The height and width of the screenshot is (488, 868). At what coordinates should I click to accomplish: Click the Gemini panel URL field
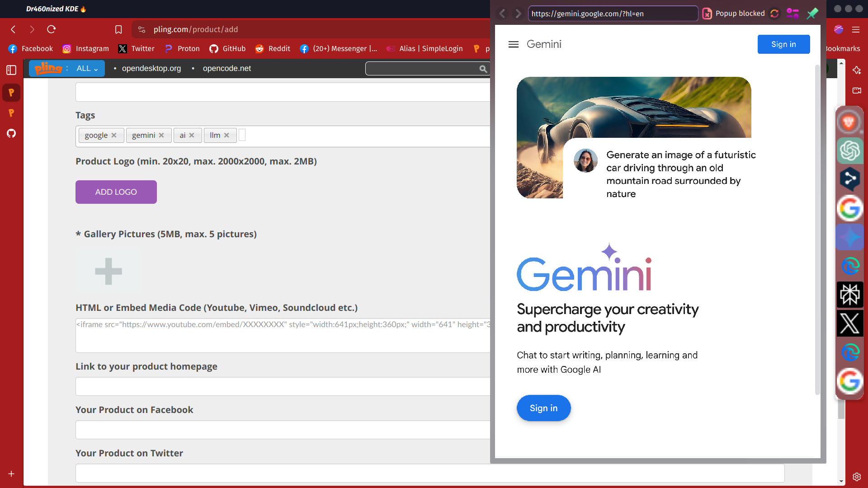[613, 14]
